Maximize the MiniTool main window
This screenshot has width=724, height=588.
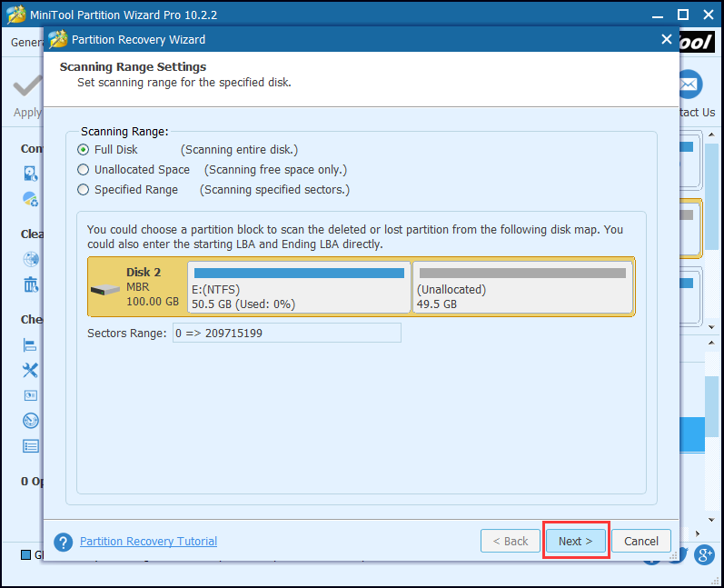683,15
